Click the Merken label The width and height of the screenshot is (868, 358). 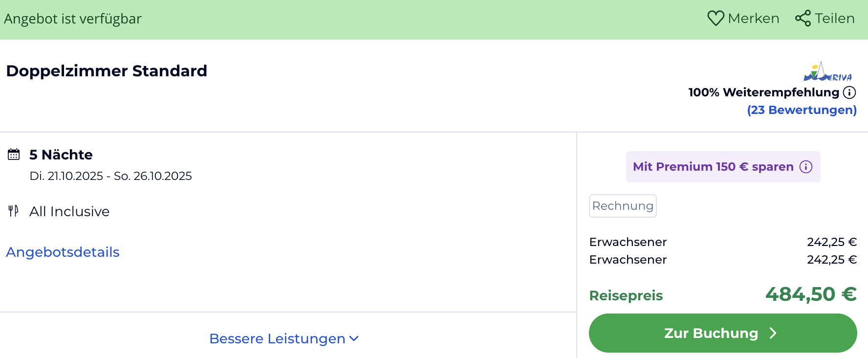(x=753, y=19)
